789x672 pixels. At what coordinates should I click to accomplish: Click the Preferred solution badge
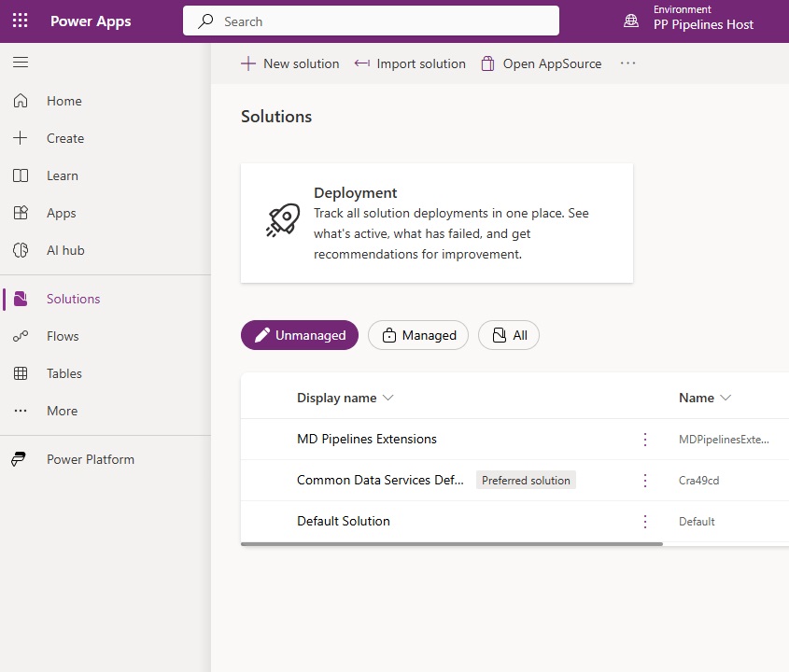click(526, 481)
